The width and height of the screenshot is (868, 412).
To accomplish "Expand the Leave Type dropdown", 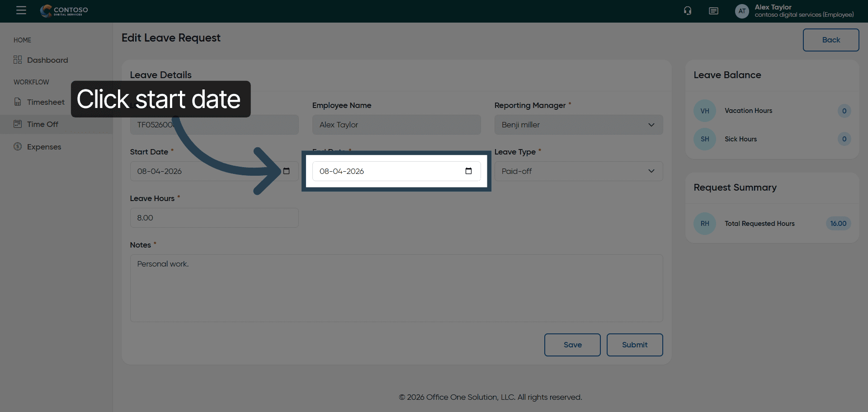I will tap(578, 171).
